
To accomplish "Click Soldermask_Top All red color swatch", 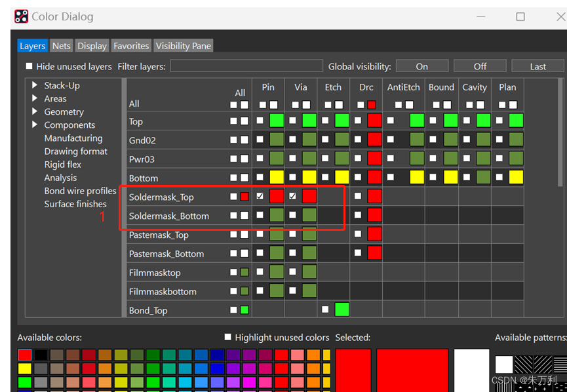I will 244,197.
